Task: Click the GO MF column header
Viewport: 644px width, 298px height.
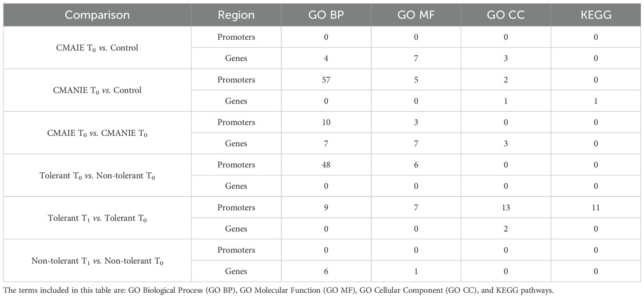Action: coord(416,15)
